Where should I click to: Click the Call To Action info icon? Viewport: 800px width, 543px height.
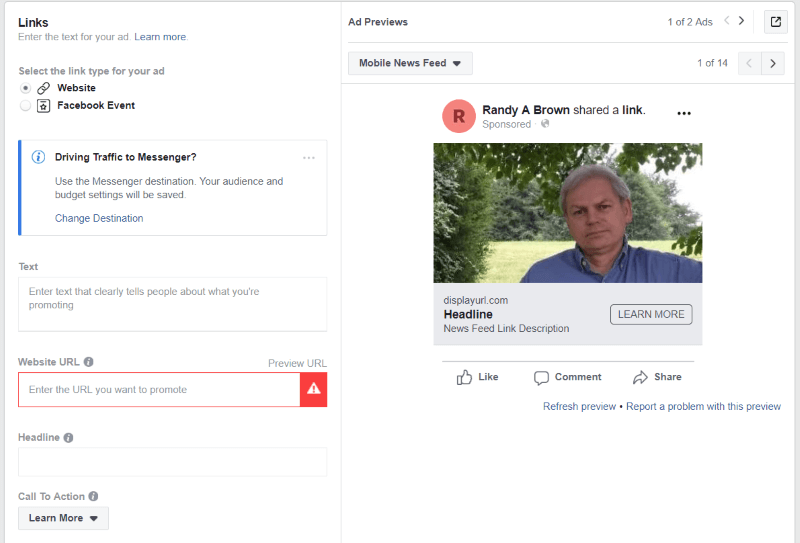point(93,496)
